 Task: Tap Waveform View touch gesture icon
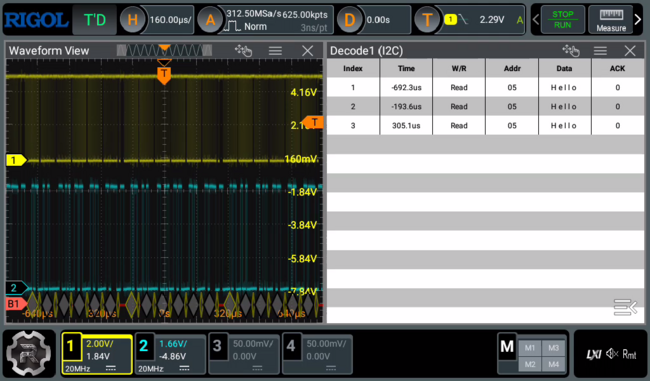243,51
